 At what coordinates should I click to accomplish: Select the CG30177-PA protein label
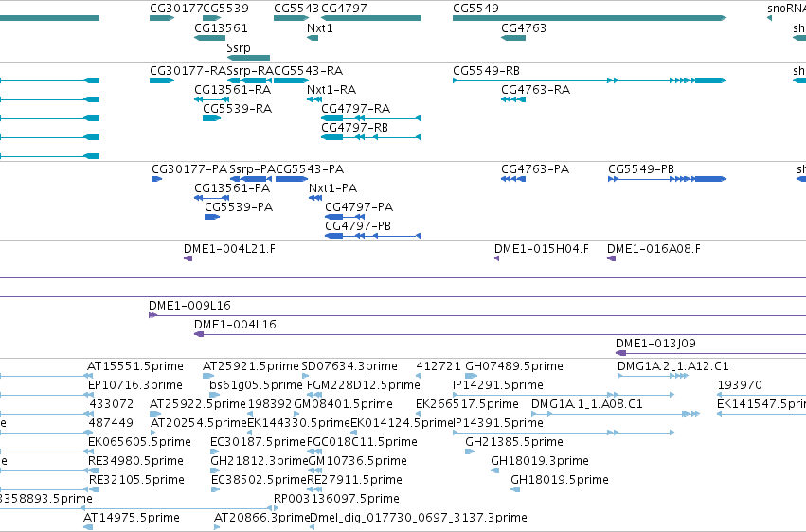[x=189, y=168]
